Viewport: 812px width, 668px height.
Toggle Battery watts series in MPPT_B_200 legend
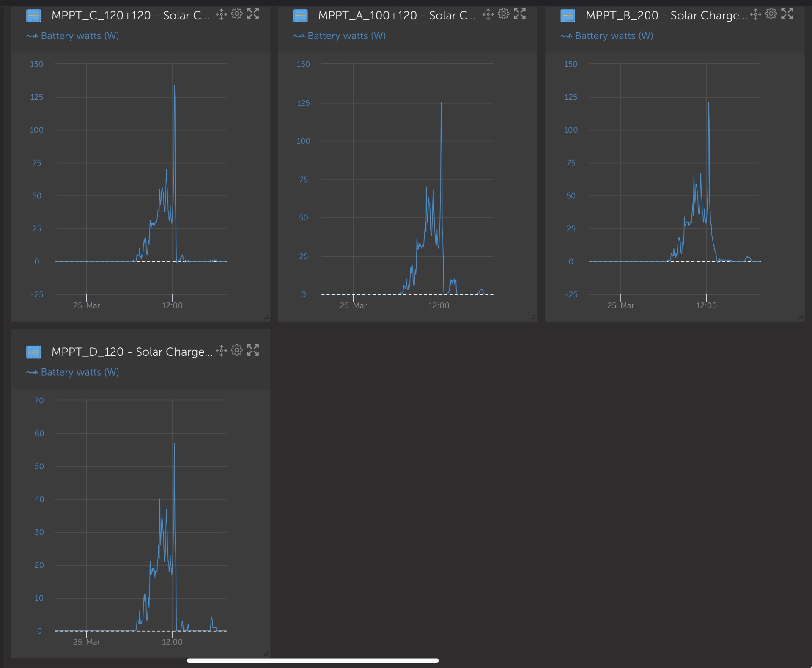click(x=607, y=36)
